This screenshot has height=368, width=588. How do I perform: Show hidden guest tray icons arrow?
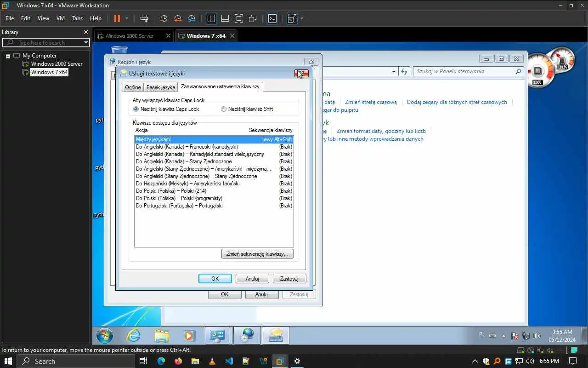[503, 336]
